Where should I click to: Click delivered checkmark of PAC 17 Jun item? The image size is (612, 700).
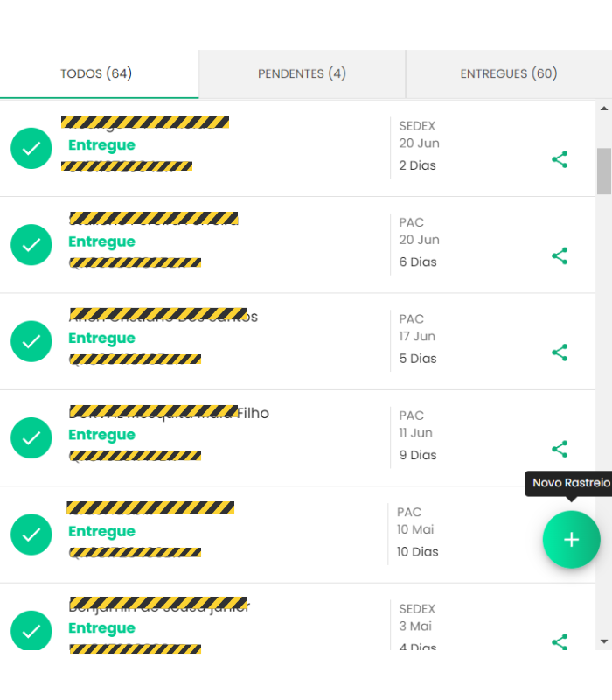coord(31,341)
